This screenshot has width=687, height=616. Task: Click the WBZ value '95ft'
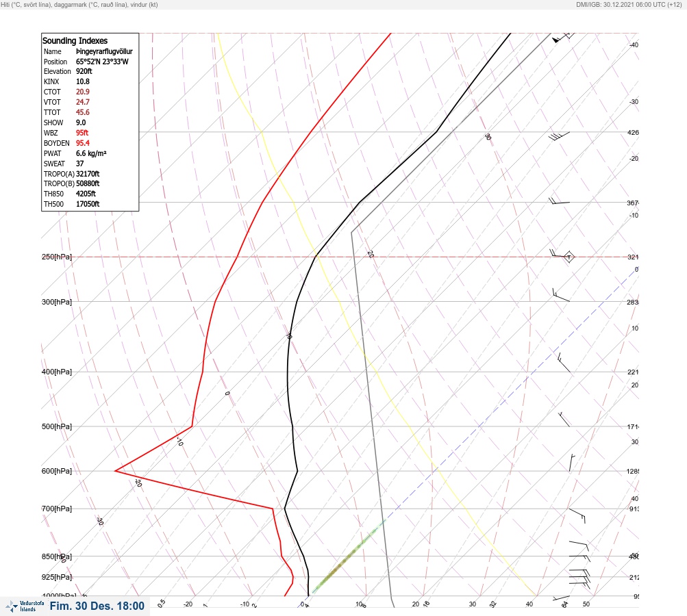(82, 133)
